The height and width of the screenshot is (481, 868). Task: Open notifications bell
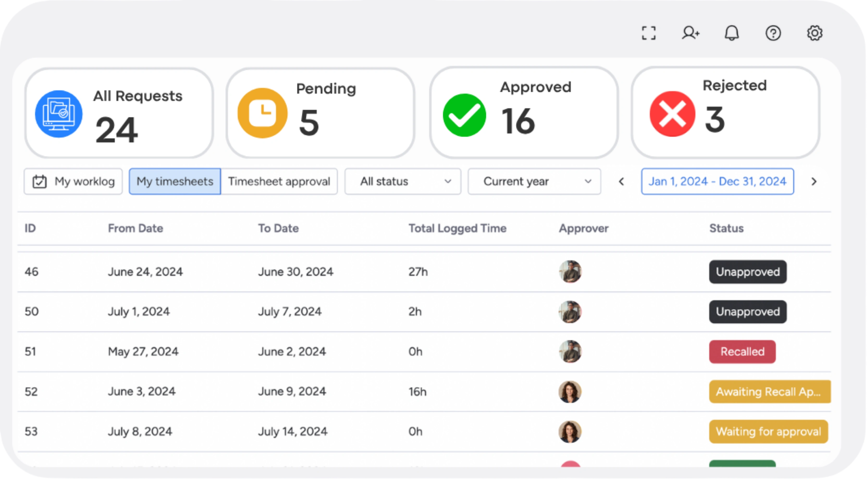pos(732,33)
